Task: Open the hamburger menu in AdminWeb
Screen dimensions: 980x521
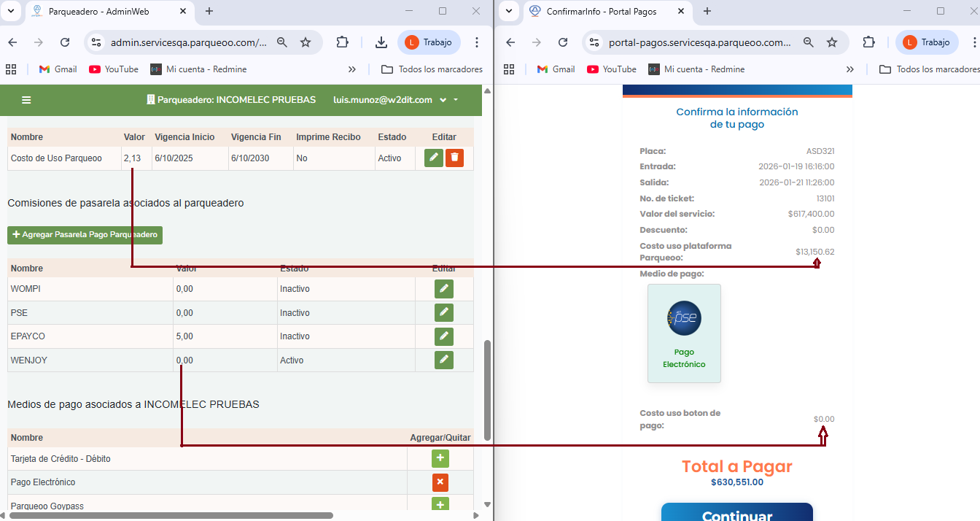Action: 26,100
